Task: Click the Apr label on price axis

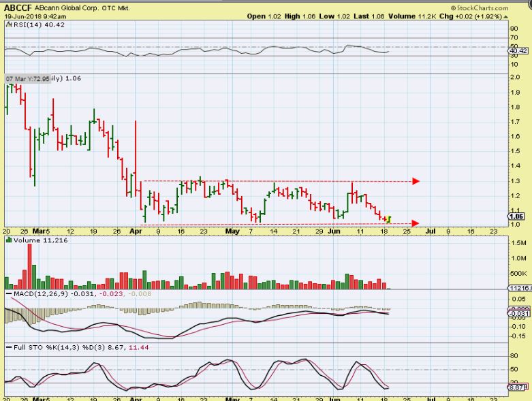Action: point(136,231)
